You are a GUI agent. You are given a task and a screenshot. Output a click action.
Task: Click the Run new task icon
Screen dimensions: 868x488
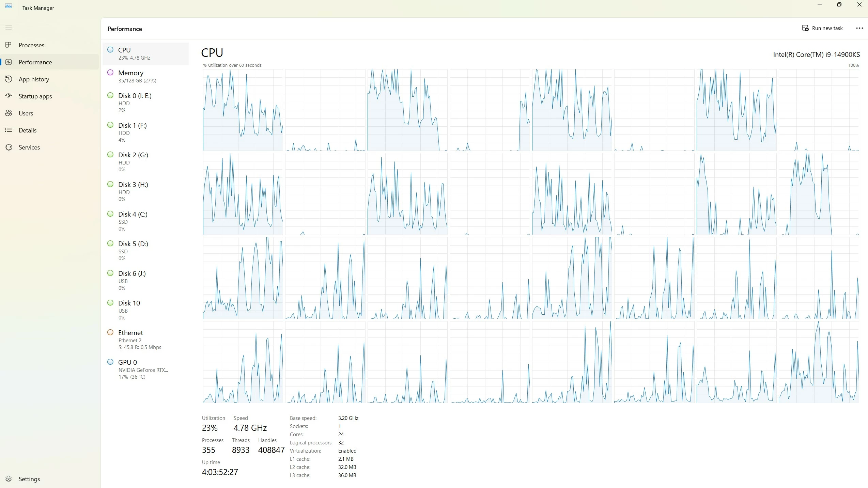[x=805, y=28]
